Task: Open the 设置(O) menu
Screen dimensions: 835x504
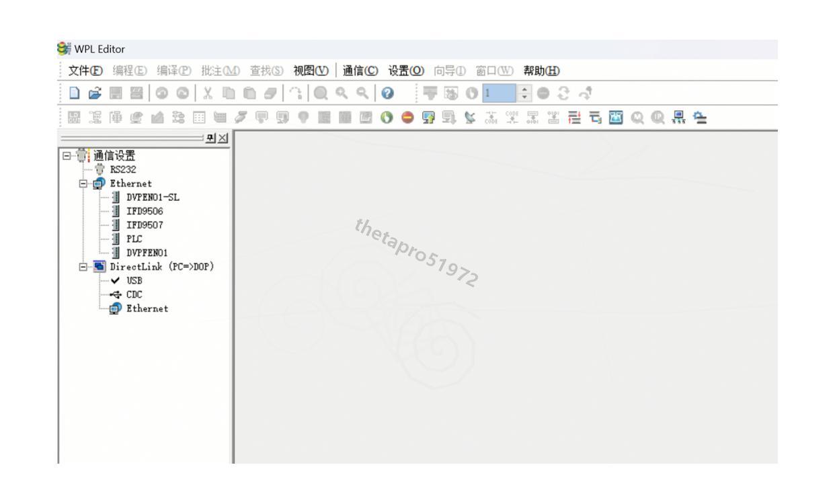Action: tap(405, 71)
